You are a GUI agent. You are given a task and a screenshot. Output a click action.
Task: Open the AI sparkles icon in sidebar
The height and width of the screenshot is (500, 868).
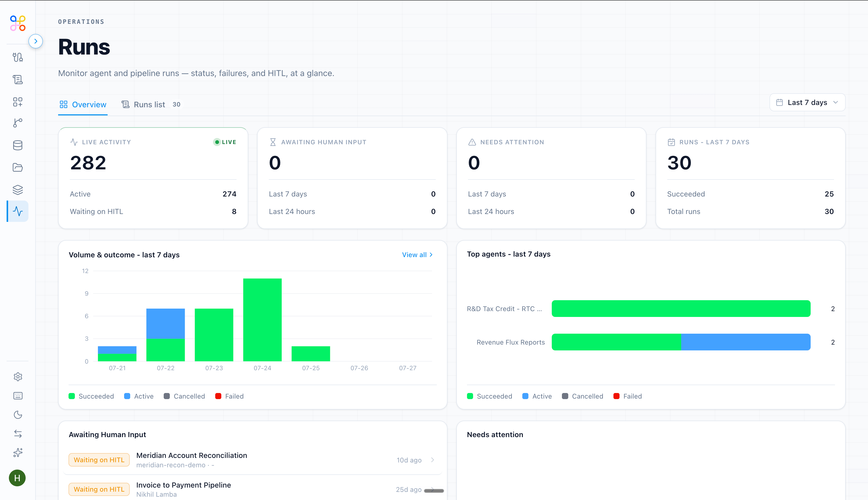coord(18,453)
